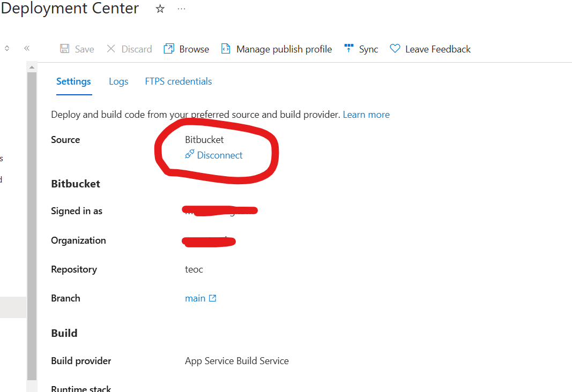572x392 pixels.
Task: Click the Save disk icon
Action: (x=64, y=49)
